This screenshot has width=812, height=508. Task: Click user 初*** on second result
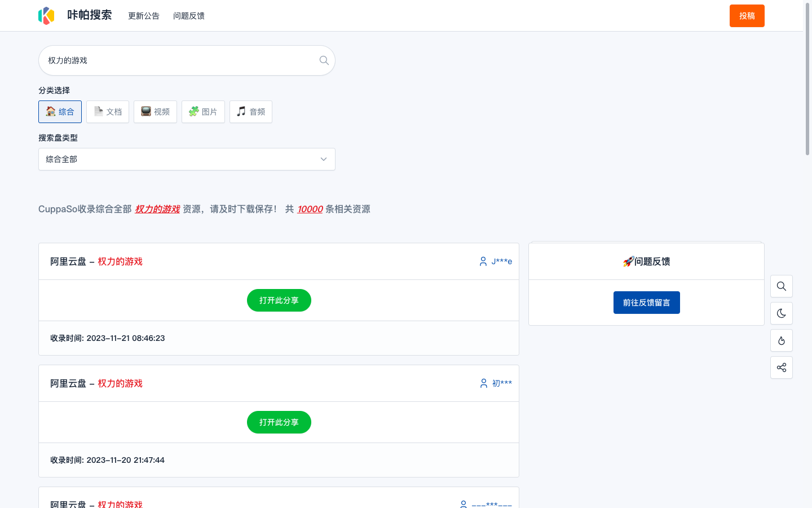coord(496,383)
